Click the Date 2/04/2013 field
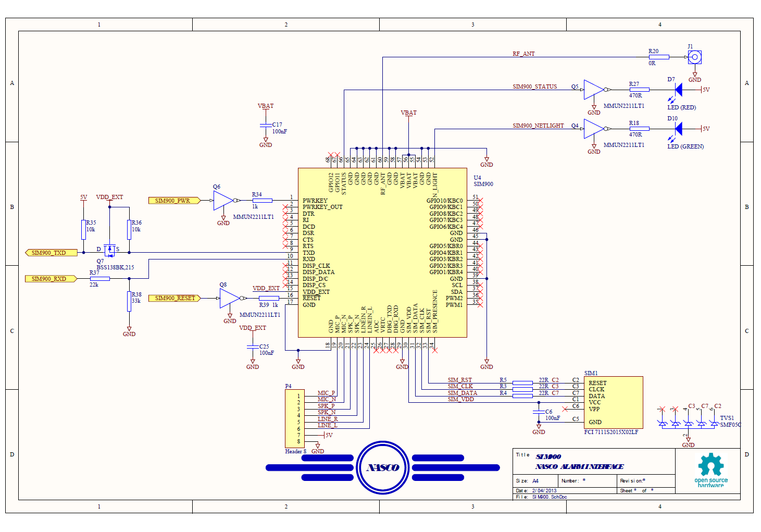The image size is (761, 532). coord(536,491)
